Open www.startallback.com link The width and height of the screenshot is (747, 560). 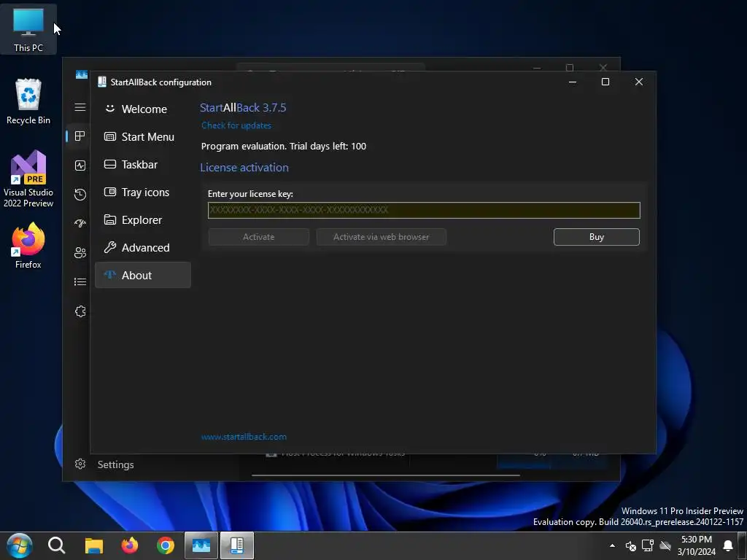coord(244,437)
